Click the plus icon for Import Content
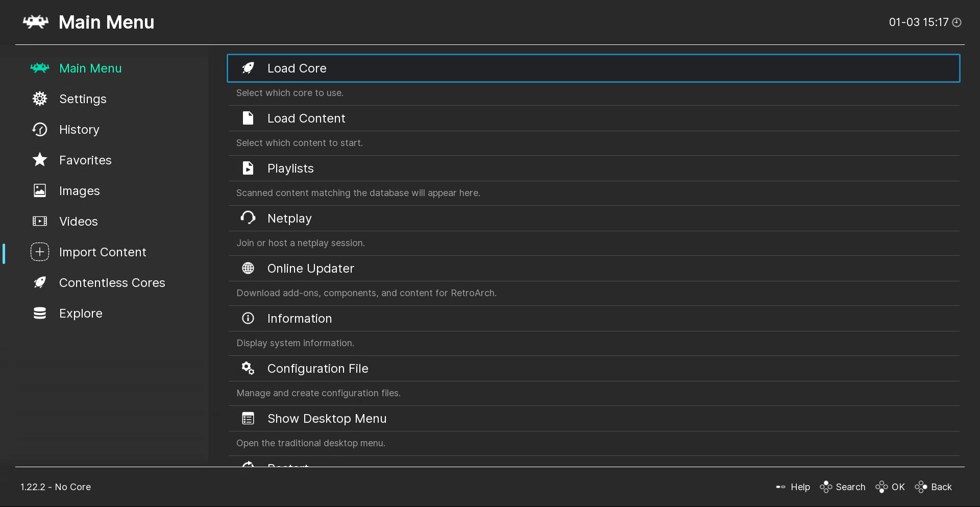This screenshot has height=507, width=980. (40, 252)
